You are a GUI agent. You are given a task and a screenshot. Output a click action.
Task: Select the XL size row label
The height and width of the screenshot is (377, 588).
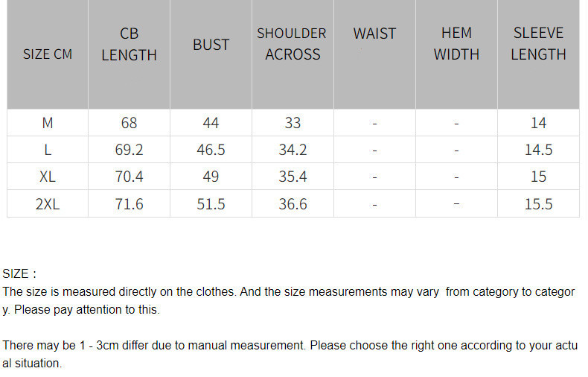click(x=48, y=177)
